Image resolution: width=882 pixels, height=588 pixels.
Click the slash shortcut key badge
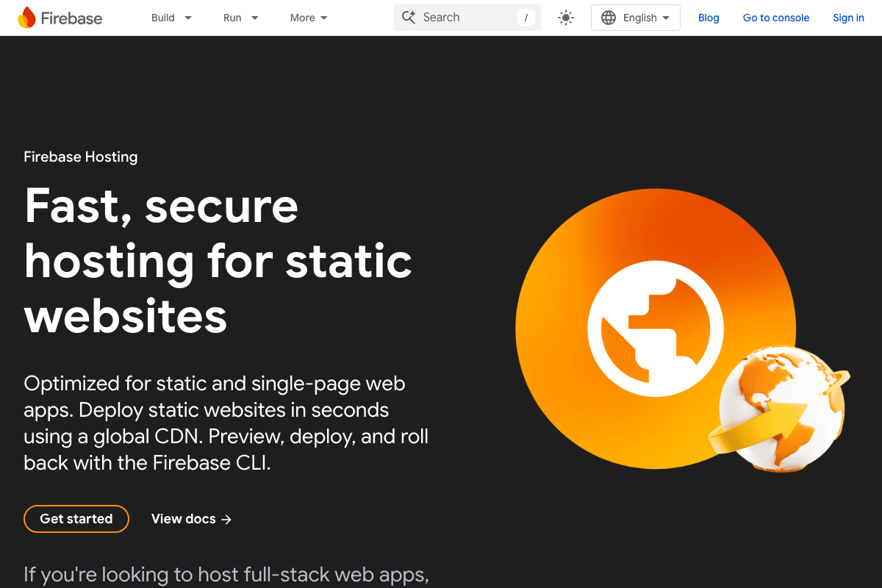click(526, 18)
